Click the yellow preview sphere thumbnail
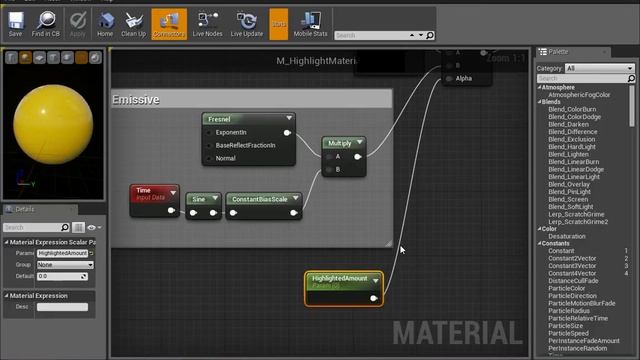640x360 pixels. coord(53,124)
